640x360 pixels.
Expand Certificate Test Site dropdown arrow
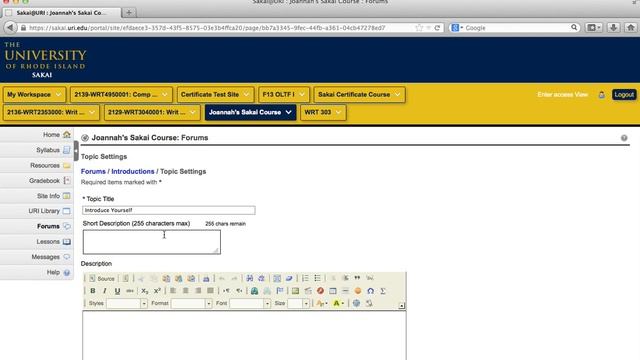[x=247, y=95]
